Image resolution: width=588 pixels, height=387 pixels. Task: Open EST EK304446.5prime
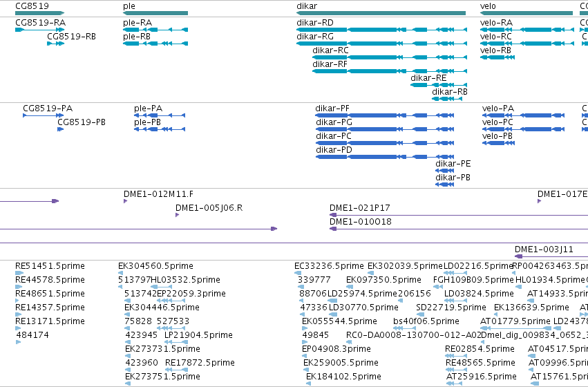pyautogui.click(x=127, y=314)
